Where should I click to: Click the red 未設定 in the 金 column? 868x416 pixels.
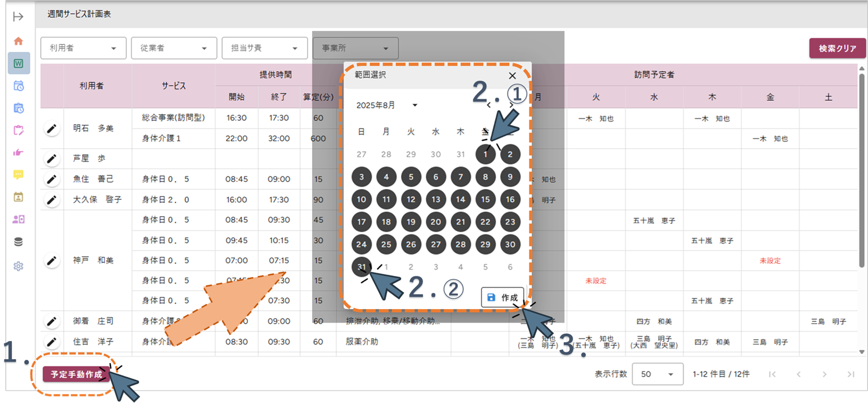coord(770,261)
